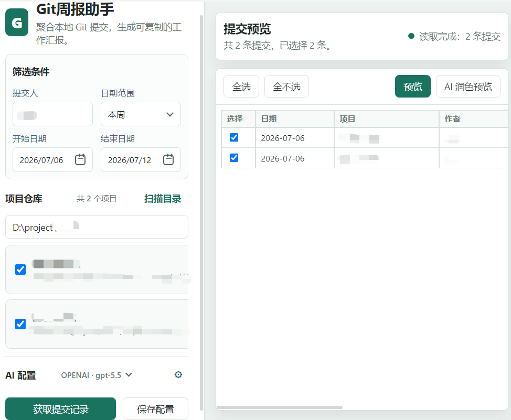Screen dimensions: 511x420
Task: Click the green G app logo
Action: 17,22
